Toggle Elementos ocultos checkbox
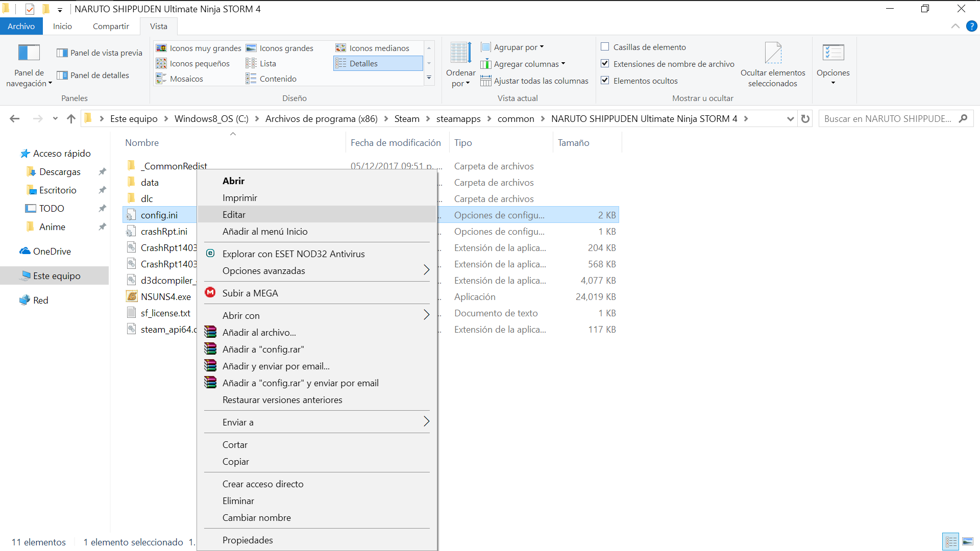 [605, 81]
